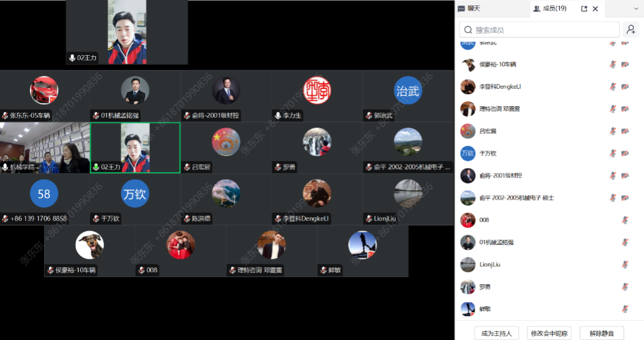The image size is (644, 340).
Task: Toggle mute for 鲜敏 in member list
Action: pos(625,309)
